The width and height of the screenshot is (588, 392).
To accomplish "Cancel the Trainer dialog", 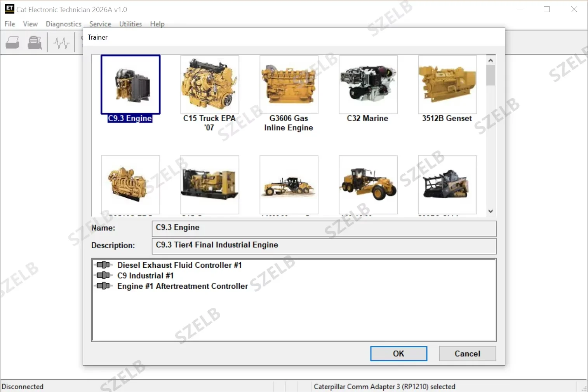I will pos(468,354).
